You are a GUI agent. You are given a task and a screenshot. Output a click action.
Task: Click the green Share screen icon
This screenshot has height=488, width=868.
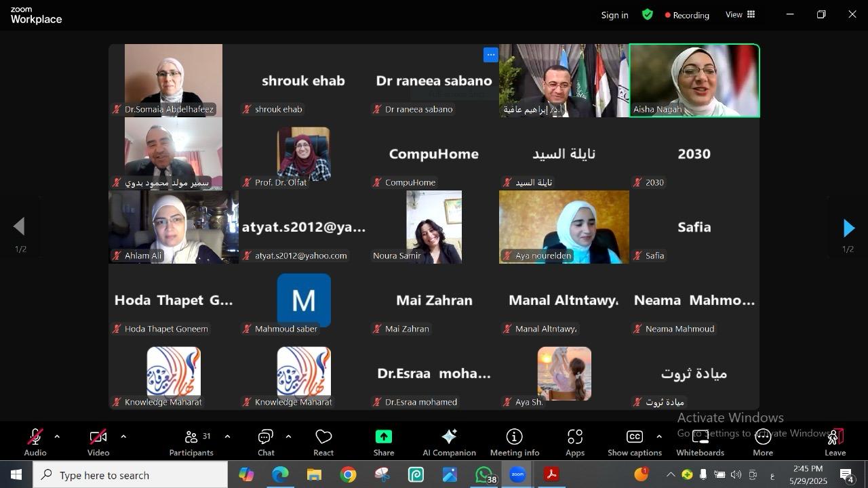point(383,437)
